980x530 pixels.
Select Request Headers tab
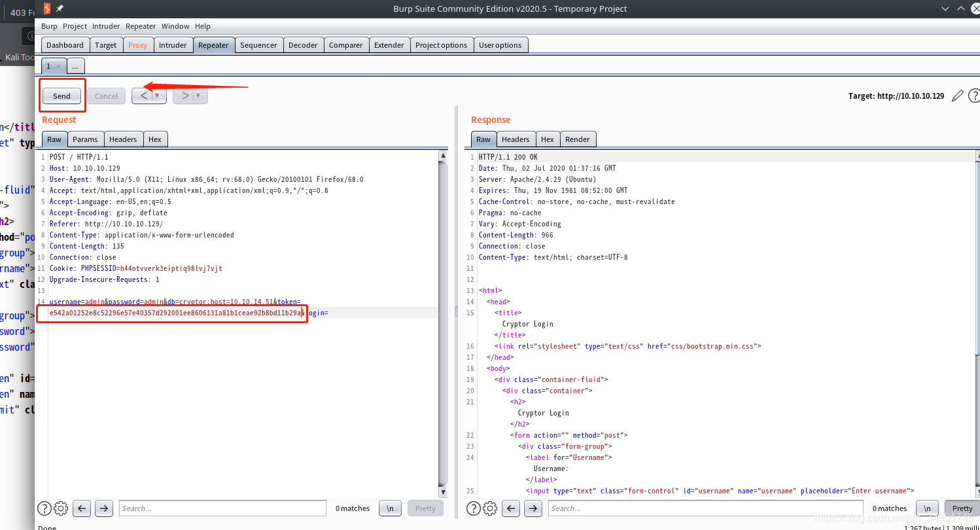123,139
